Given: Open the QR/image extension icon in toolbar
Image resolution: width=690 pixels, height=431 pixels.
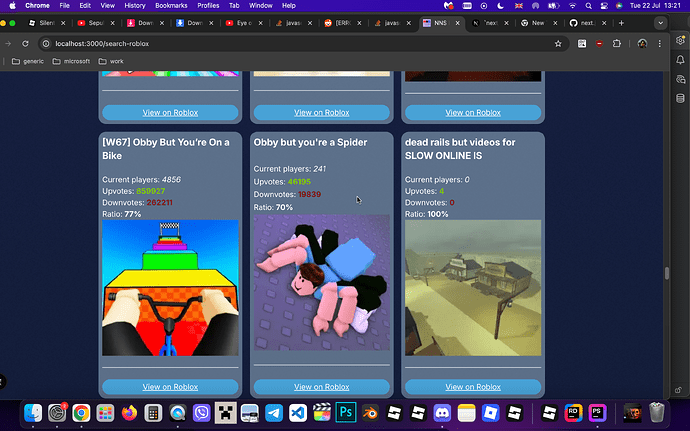Looking at the screenshot, I should [582, 44].
